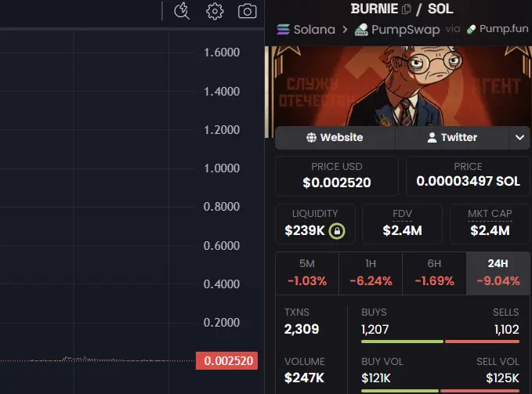Click the Pump.fun pill icon

(x=471, y=30)
